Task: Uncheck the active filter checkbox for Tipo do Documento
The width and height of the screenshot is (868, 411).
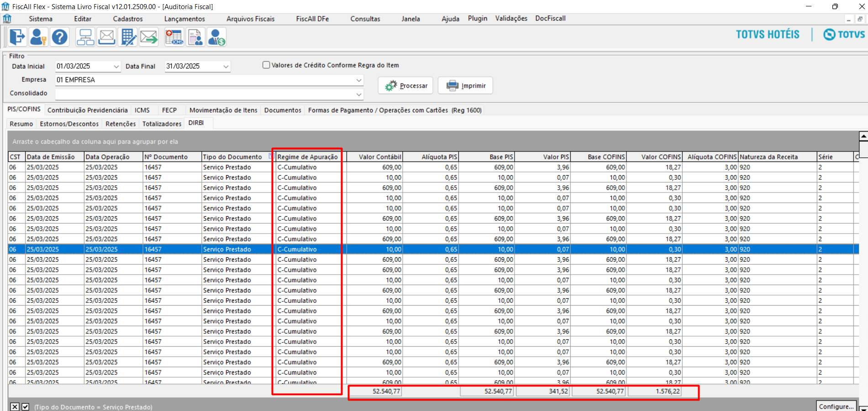Action: [x=26, y=407]
